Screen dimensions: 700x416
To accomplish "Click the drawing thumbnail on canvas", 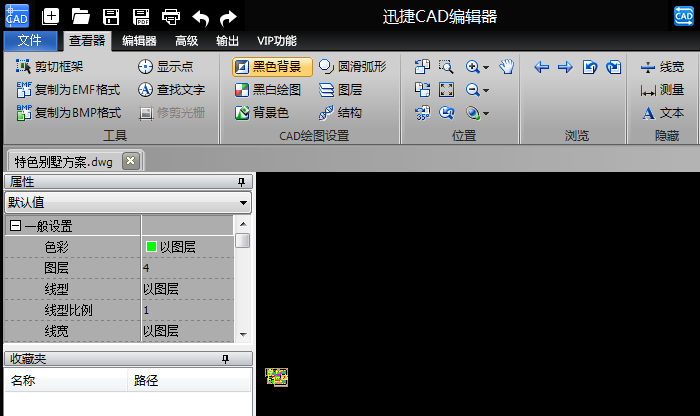I will tap(277, 377).
